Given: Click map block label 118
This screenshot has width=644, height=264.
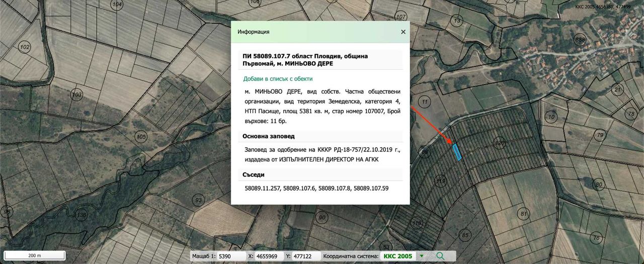Looking at the screenshot, I should coord(417,223).
